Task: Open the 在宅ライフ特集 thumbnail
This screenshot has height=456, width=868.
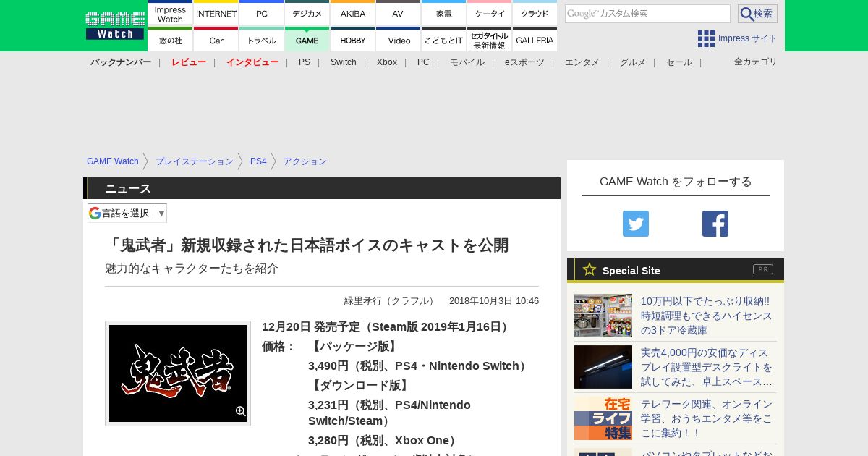Action: coord(603,418)
